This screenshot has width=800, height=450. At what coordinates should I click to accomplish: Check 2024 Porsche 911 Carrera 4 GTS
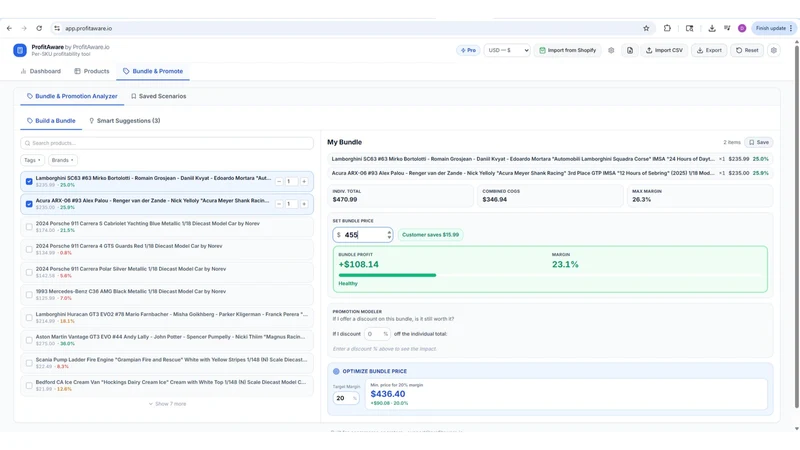tap(29, 249)
